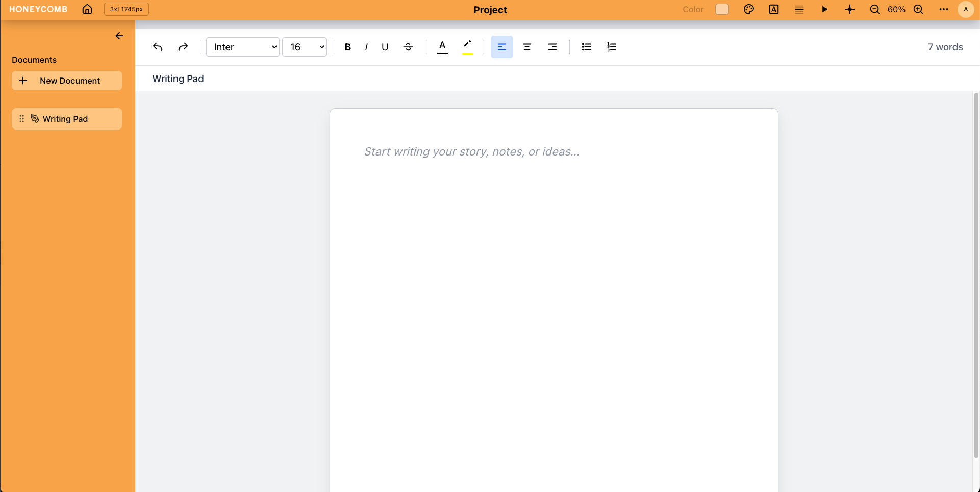Open the font size dropdown

305,47
